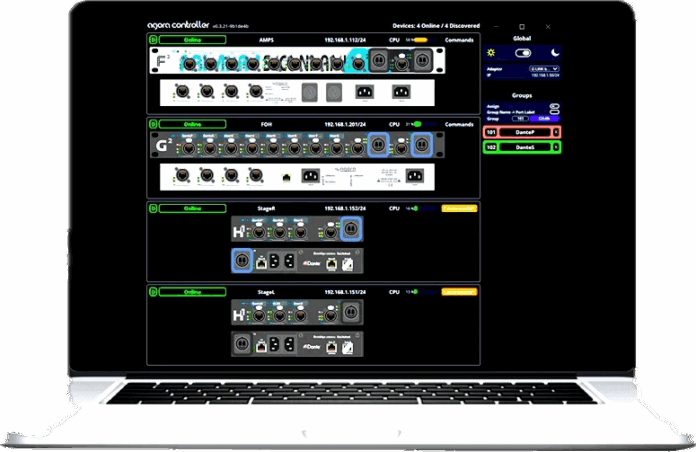Click the yellow command button for StageR

point(459,208)
